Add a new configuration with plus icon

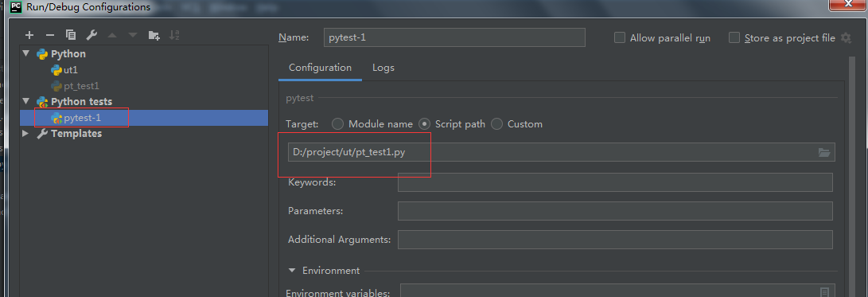[x=29, y=35]
